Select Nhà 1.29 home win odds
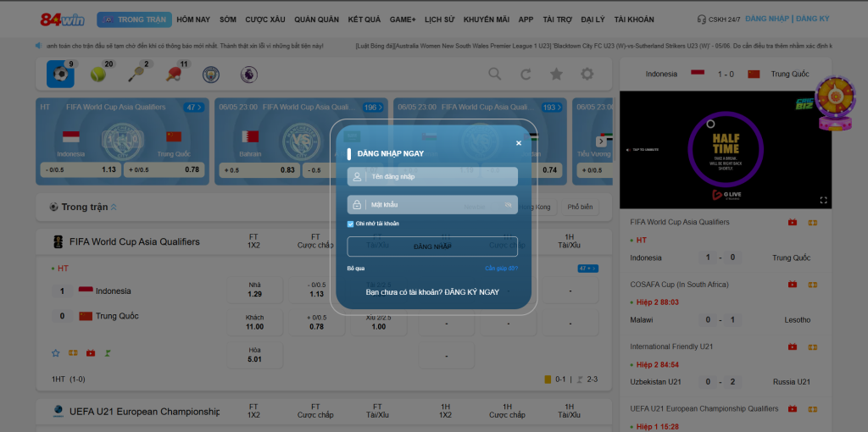868x432 pixels. [254, 290]
